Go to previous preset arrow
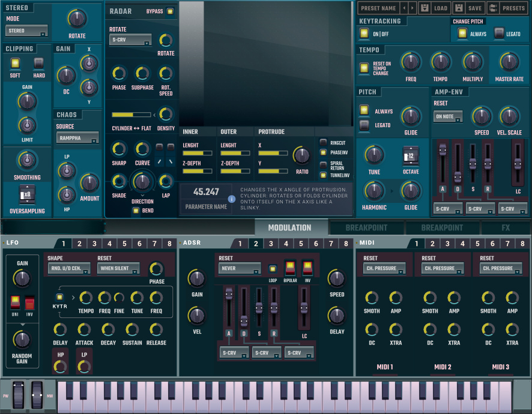Screen dimensions: 532x414 [404, 8]
